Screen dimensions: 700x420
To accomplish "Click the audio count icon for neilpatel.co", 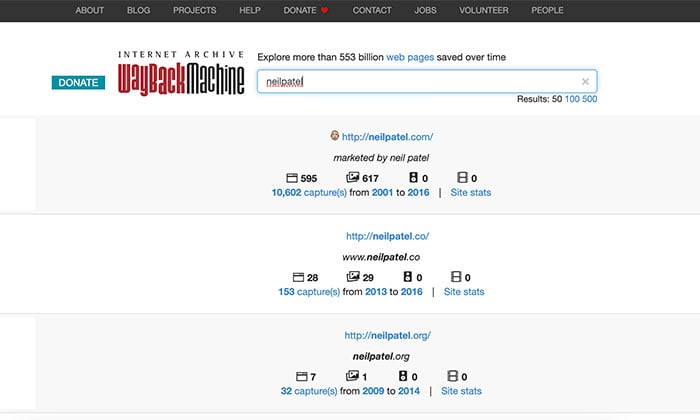I will (408, 277).
